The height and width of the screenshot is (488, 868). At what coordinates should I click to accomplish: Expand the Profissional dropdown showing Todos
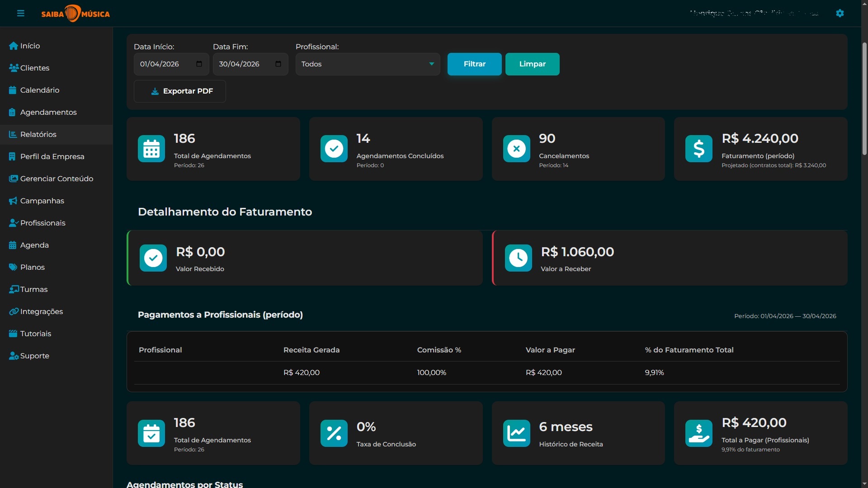pos(368,64)
